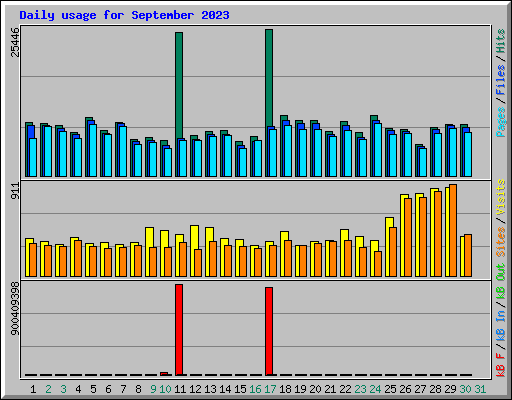512x400 pixels.
Task: Click day label 6 on the x-axis
Action: click(108, 389)
